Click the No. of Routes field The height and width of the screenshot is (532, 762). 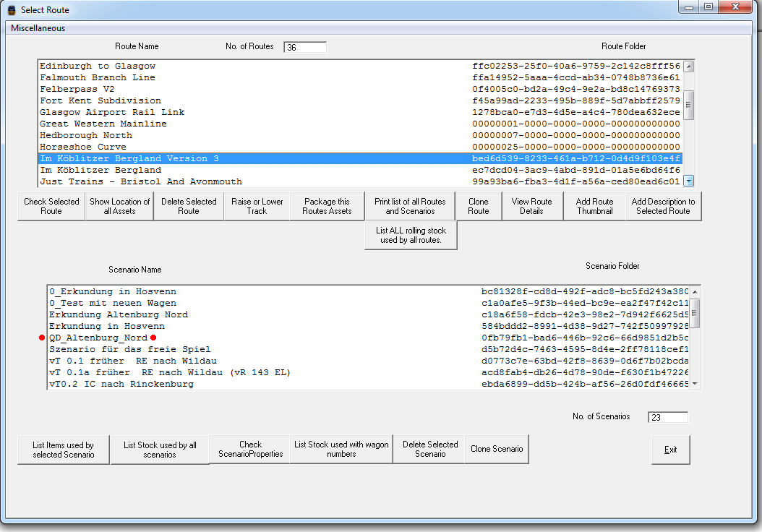304,48
